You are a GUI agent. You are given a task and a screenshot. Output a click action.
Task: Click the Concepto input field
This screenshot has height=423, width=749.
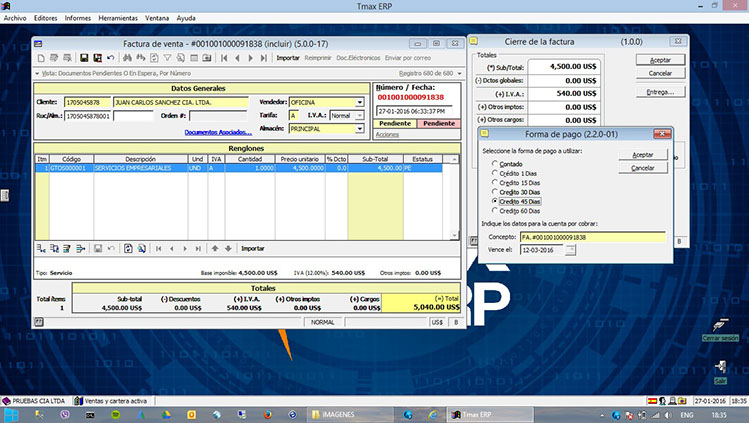point(591,237)
